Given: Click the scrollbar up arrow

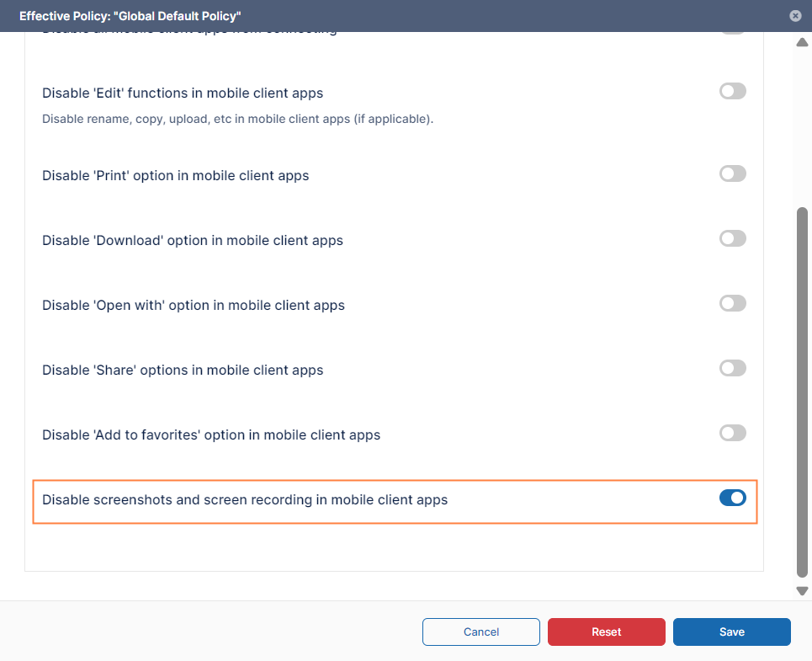Looking at the screenshot, I should (x=802, y=42).
